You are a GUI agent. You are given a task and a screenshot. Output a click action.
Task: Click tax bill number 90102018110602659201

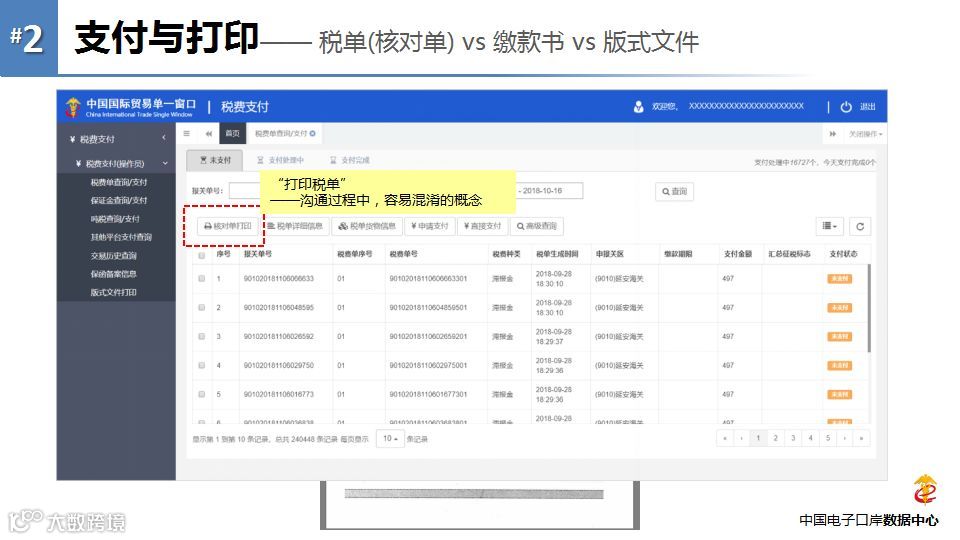428,337
